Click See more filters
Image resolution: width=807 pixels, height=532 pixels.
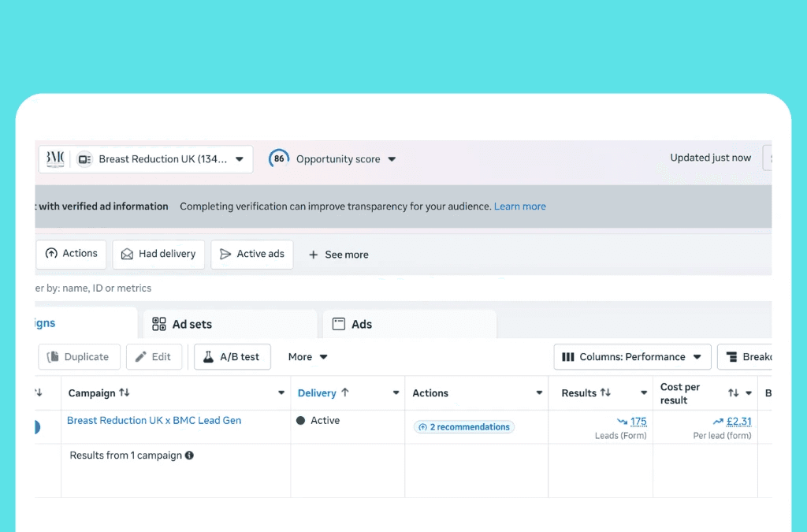tap(338, 255)
